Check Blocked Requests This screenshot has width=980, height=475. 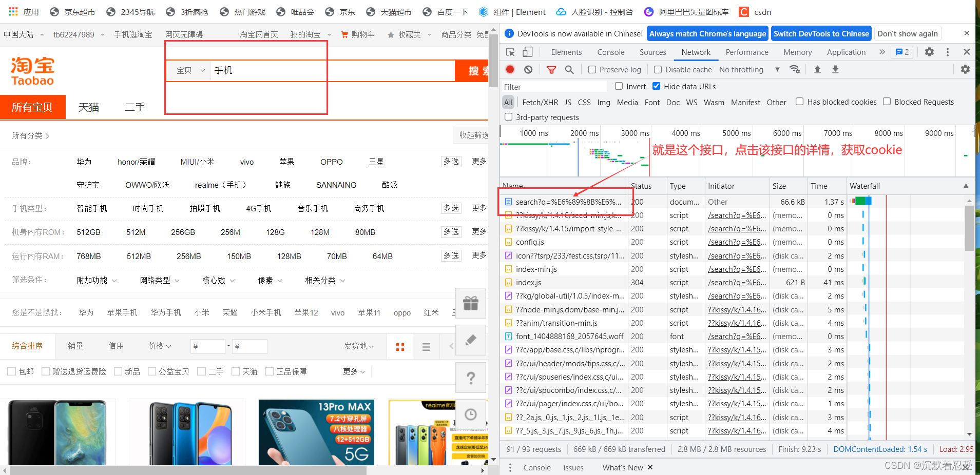coord(887,102)
